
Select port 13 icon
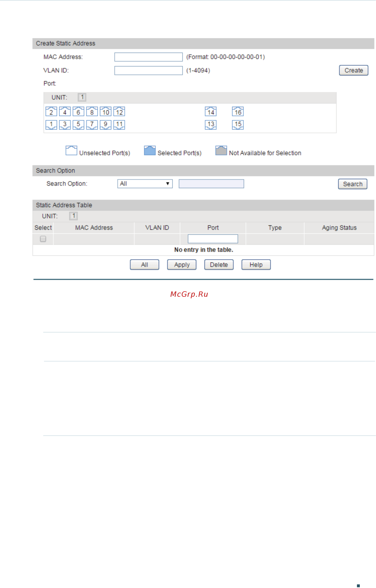click(211, 125)
